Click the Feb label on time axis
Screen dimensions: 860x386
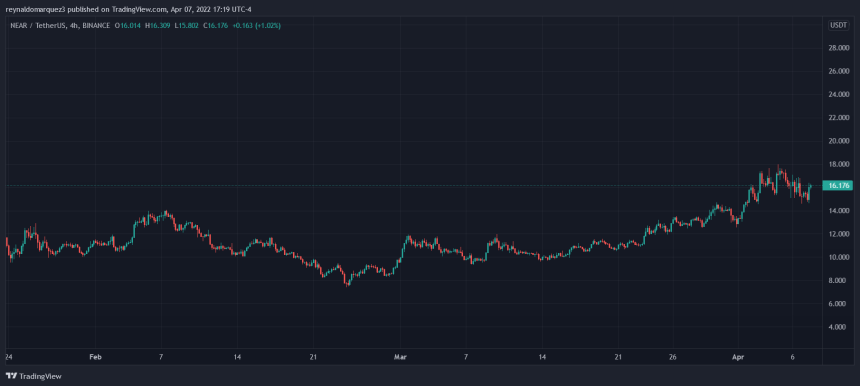point(95,356)
